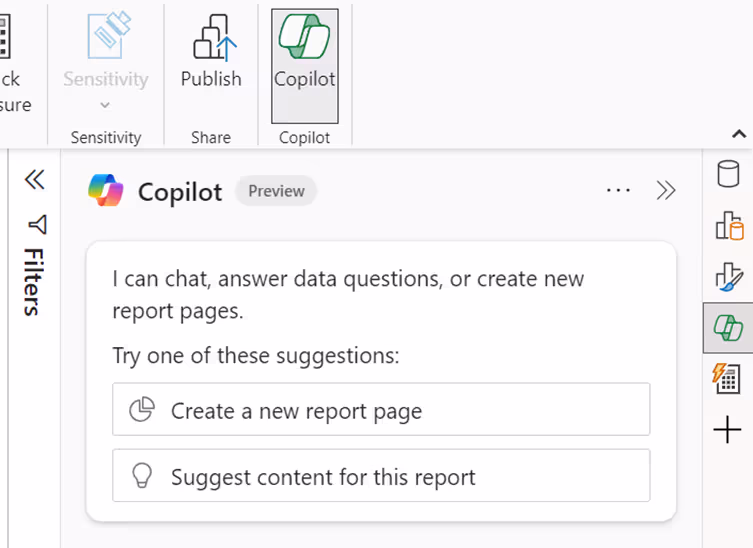Click the Share group label
Viewport: 753px width, 548px height.
point(211,138)
